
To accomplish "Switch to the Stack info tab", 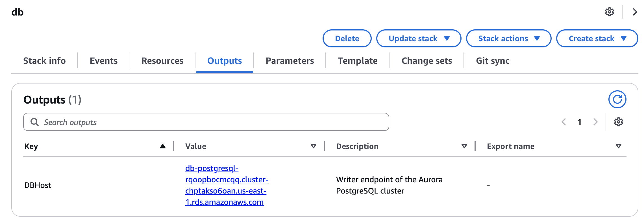I will tap(44, 61).
